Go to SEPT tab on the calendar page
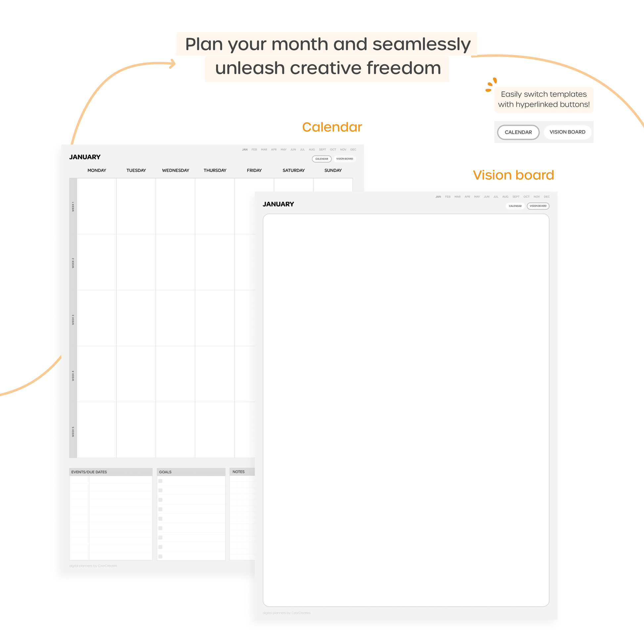Screen dimensions: 644x644 click(x=322, y=150)
